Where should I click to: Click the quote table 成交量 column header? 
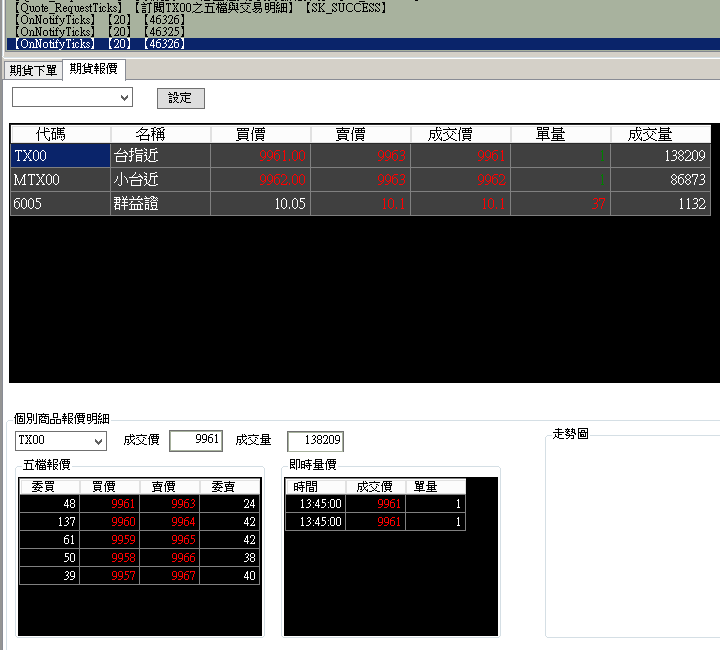pos(661,134)
